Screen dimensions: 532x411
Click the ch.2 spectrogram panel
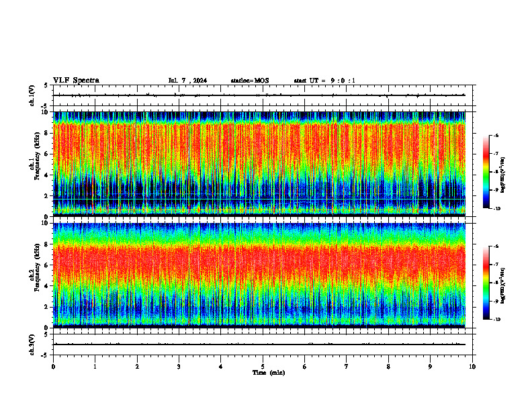259,275
